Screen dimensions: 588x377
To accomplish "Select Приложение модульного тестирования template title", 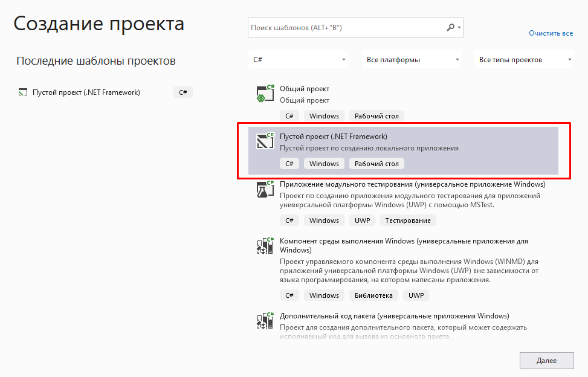I will [x=413, y=184].
